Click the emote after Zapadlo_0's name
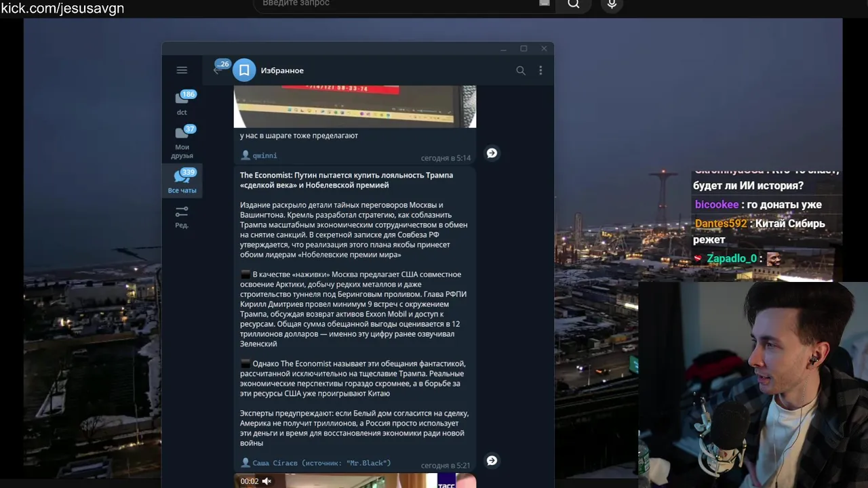The height and width of the screenshot is (488, 868). 773,258
